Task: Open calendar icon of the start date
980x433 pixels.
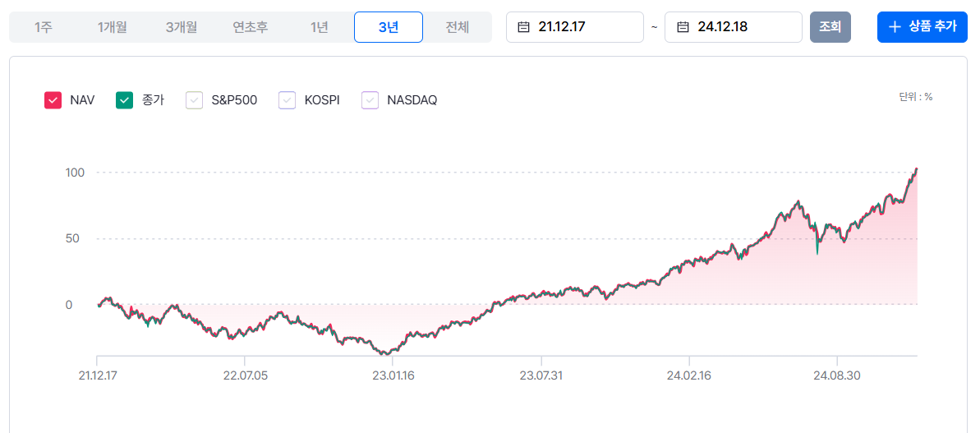Action: coord(524,27)
